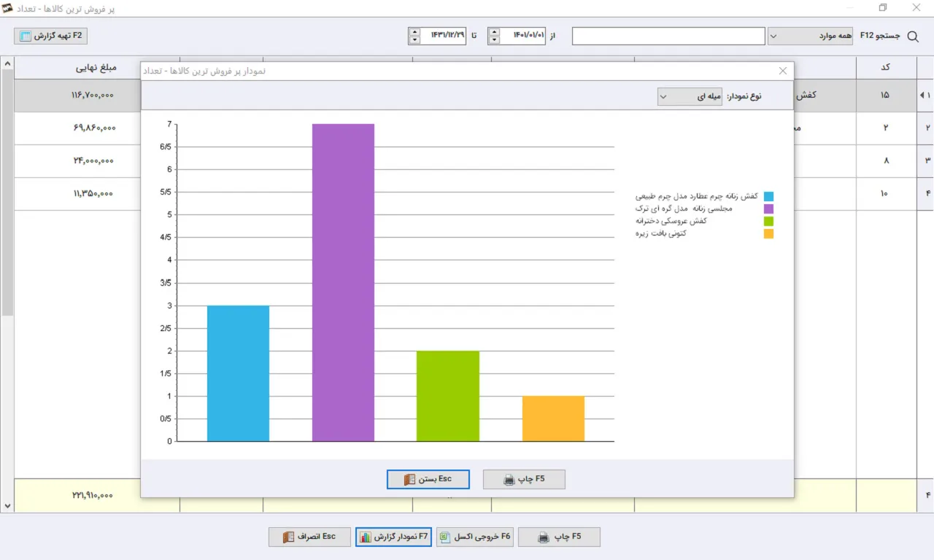Click the total amount ۲۲۱,۹۱۰,۰۰۰
934x560 pixels.
click(x=92, y=496)
